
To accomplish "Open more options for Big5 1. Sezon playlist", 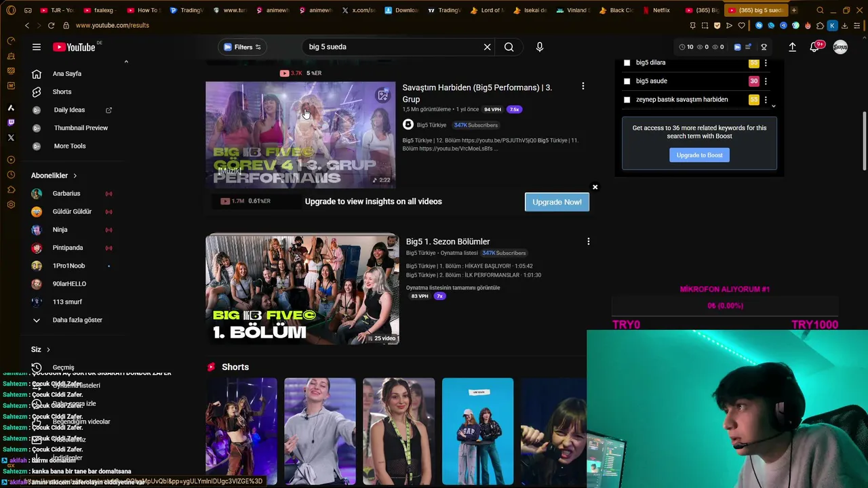I will pyautogui.click(x=588, y=241).
